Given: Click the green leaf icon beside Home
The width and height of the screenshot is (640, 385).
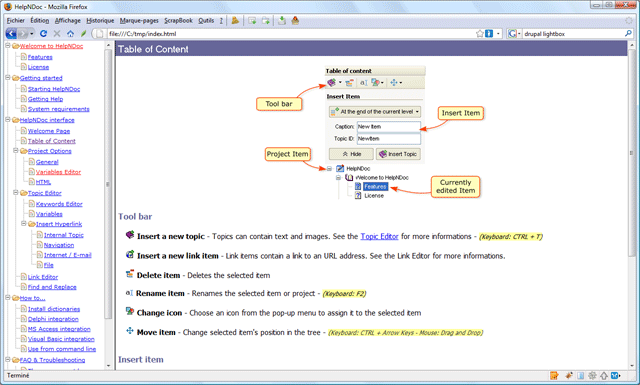Looking at the screenshot, I should click(x=83, y=33).
